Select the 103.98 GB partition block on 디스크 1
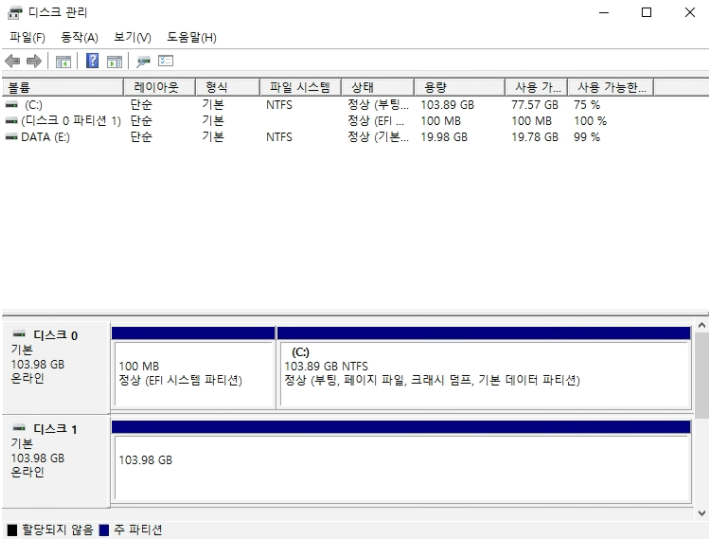The width and height of the screenshot is (709, 542). (401, 462)
